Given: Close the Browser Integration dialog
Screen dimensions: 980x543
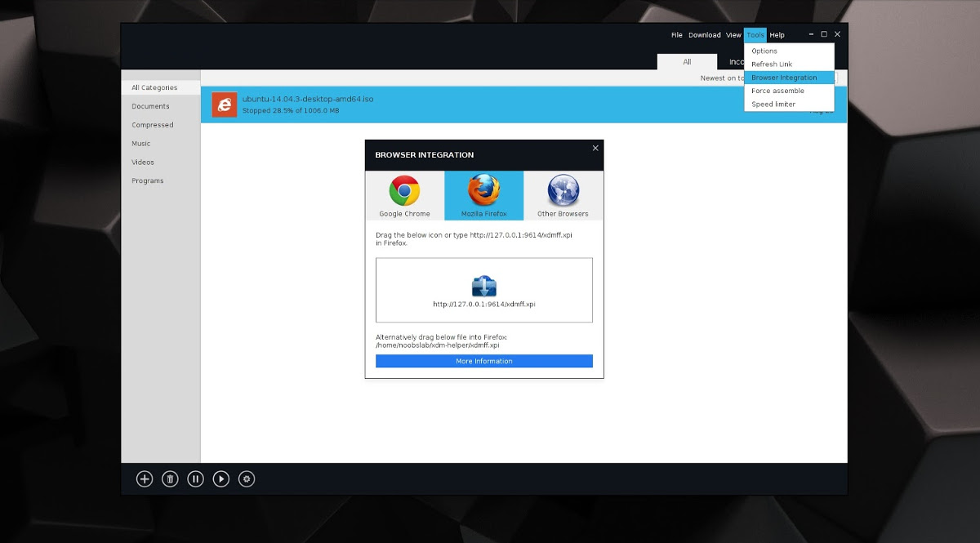Looking at the screenshot, I should 595,148.
